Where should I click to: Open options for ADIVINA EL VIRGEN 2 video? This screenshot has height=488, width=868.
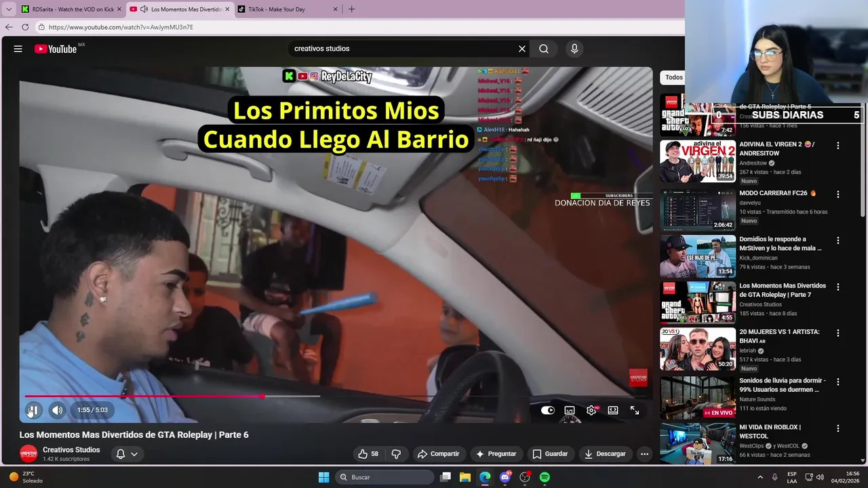click(838, 145)
